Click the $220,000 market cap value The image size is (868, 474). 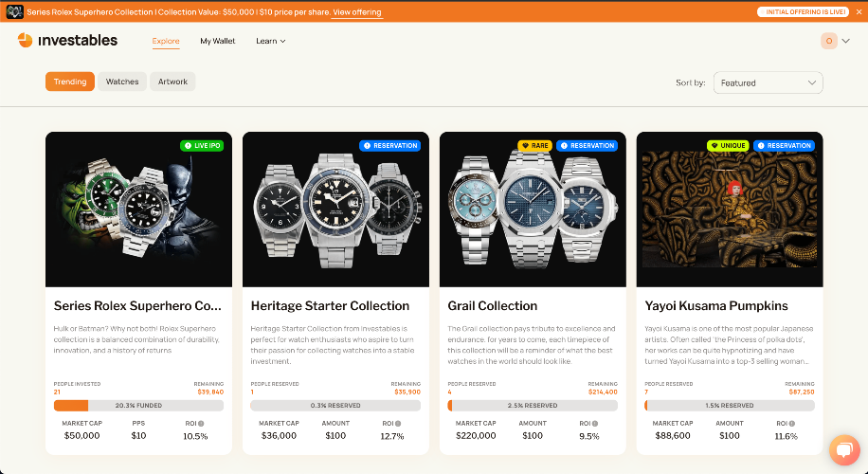[x=476, y=436]
